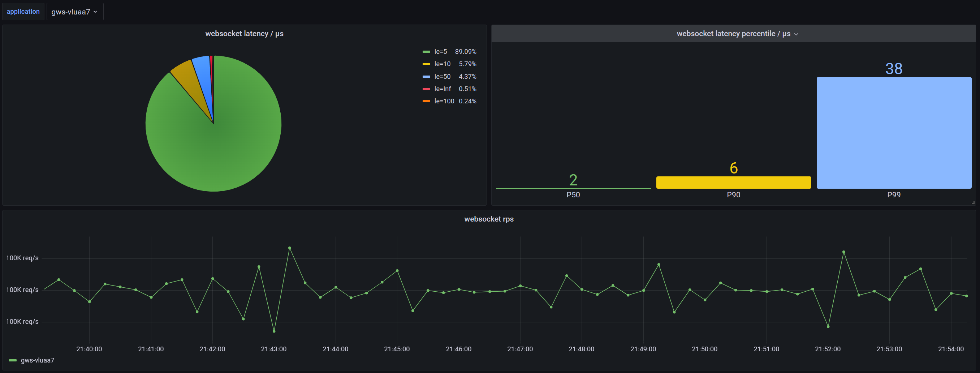
Task: Click the green gws-vluaa7 legend color swatch
Action: [x=13, y=360]
